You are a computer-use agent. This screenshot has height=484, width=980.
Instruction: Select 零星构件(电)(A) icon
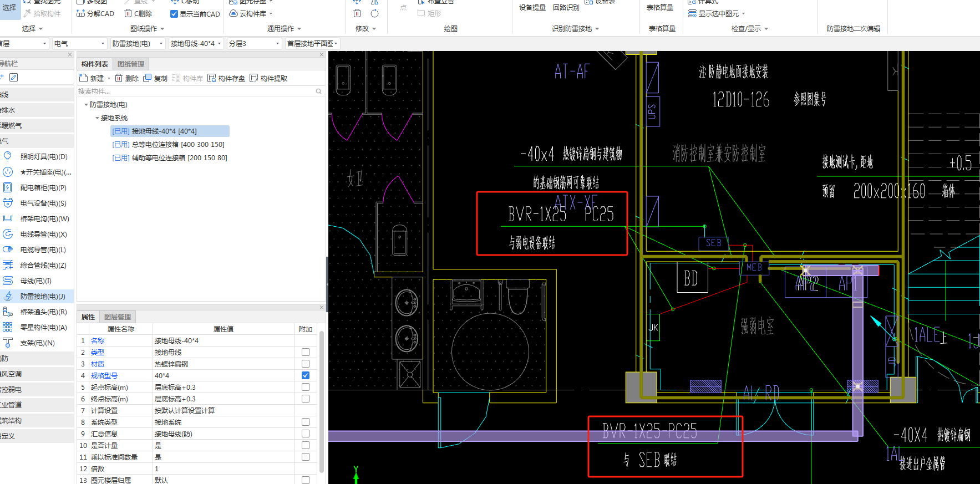8,327
